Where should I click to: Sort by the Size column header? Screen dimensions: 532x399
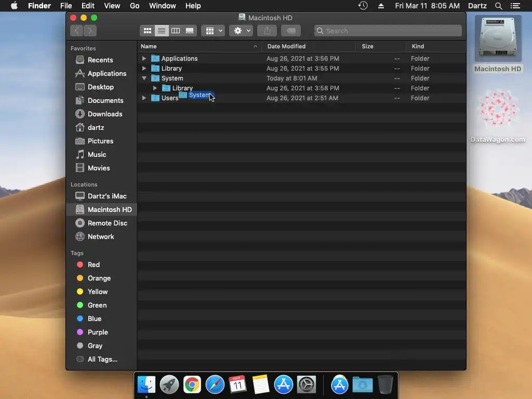[x=381, y=46]
